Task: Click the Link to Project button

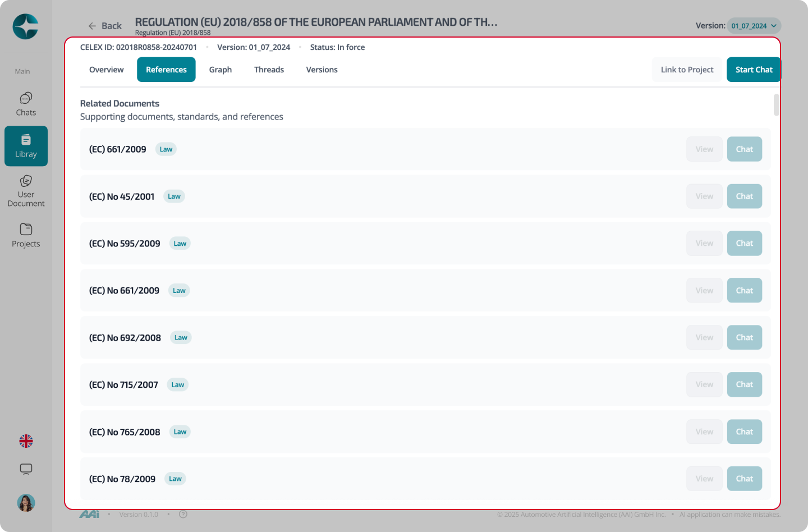Action: point(687,70)
